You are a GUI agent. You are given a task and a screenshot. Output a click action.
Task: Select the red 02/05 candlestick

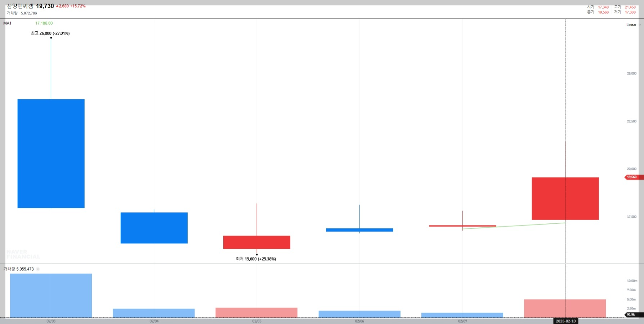pyautogui.click(x=257, y=242)
